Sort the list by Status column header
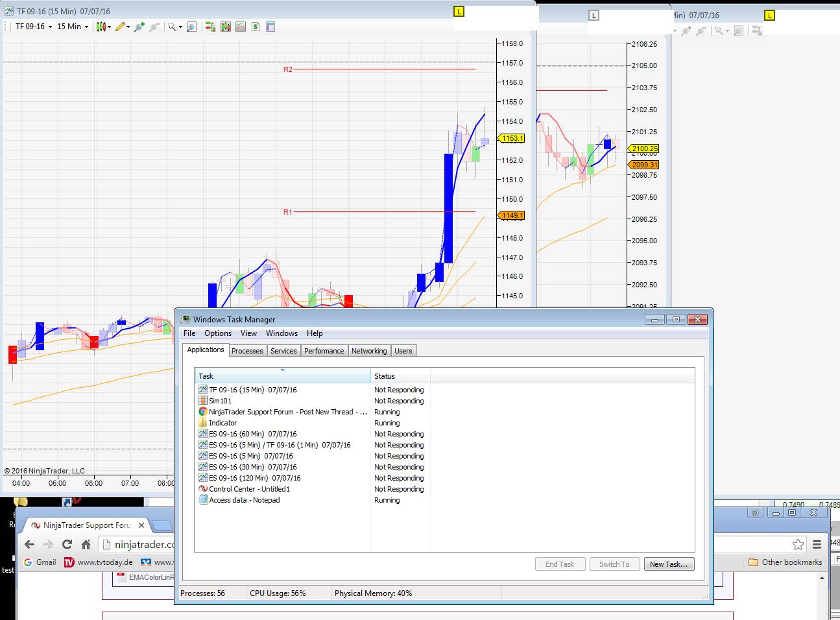 [400, 376]
